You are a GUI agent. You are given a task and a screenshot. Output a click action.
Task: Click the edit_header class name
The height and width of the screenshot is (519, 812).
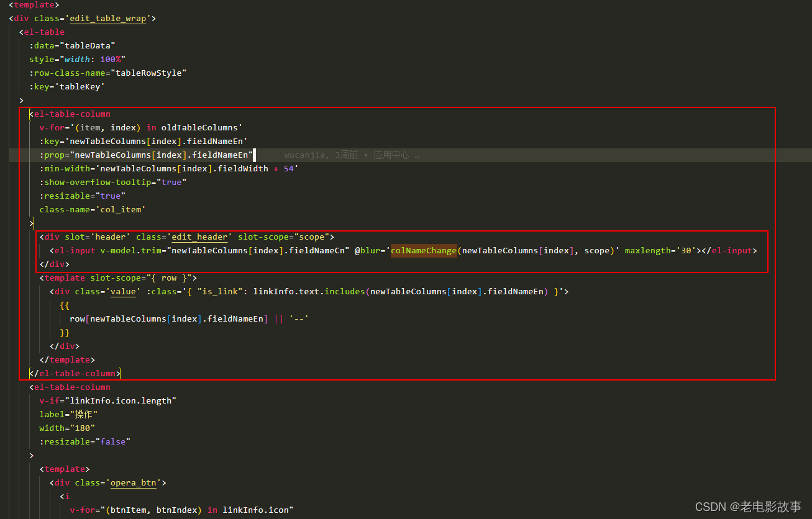tap(199, 237)
